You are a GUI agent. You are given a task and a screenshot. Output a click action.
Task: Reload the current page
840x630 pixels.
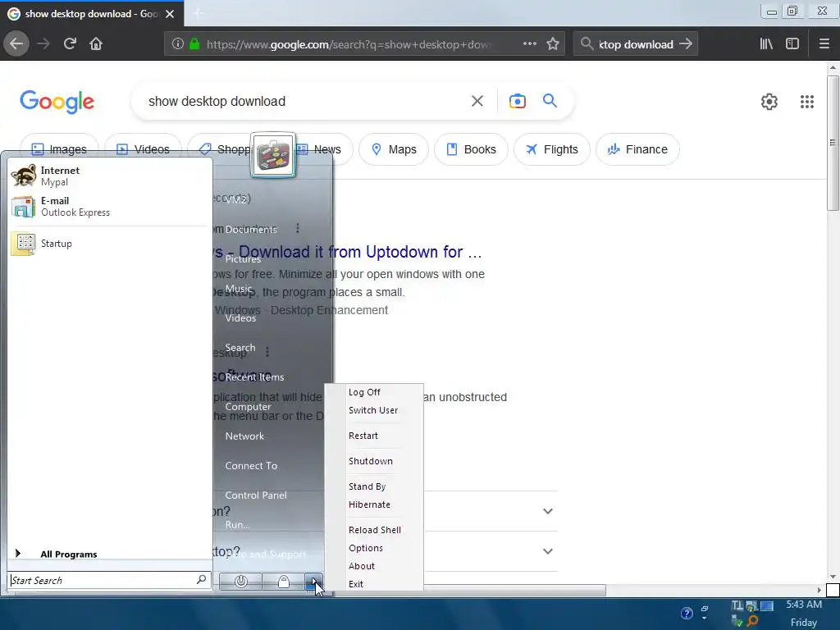[70, 44]
